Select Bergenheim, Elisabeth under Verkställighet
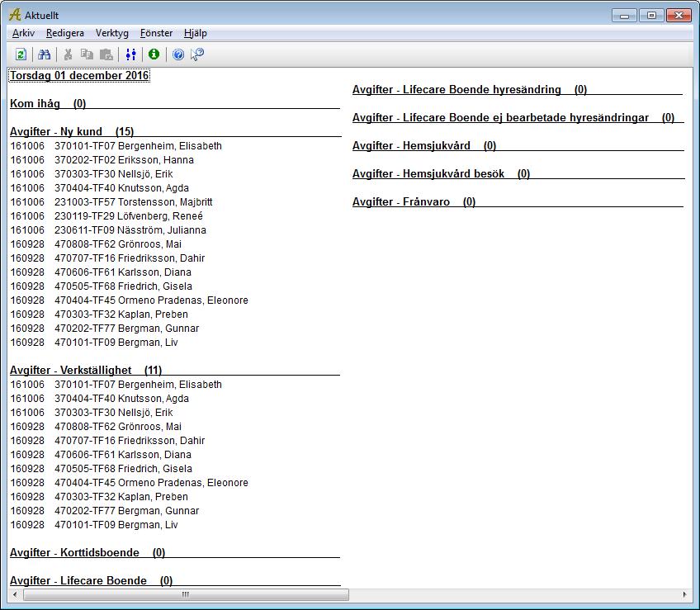The width and height of the screenshot is (700, 610). (x=116, y=385)
